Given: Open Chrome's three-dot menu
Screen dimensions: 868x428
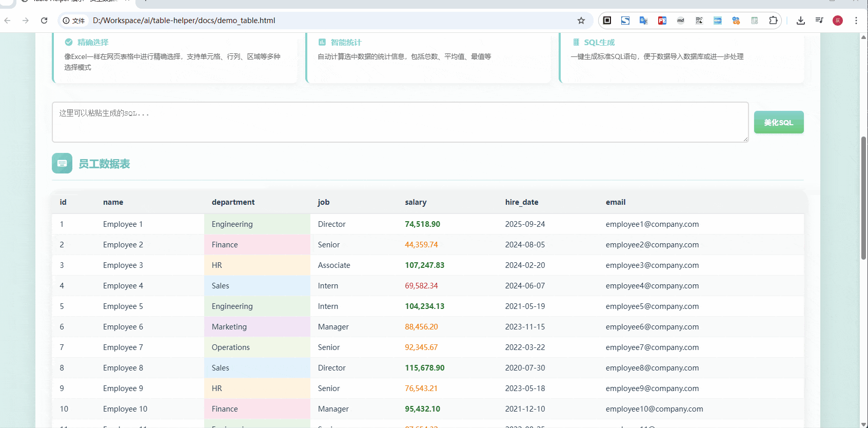Looking at the screenshot, I should [x=856, y=21].
